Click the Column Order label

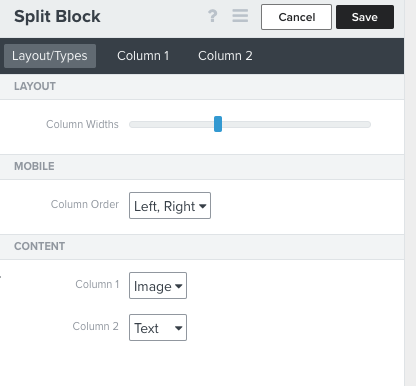[x=85, y=204]
